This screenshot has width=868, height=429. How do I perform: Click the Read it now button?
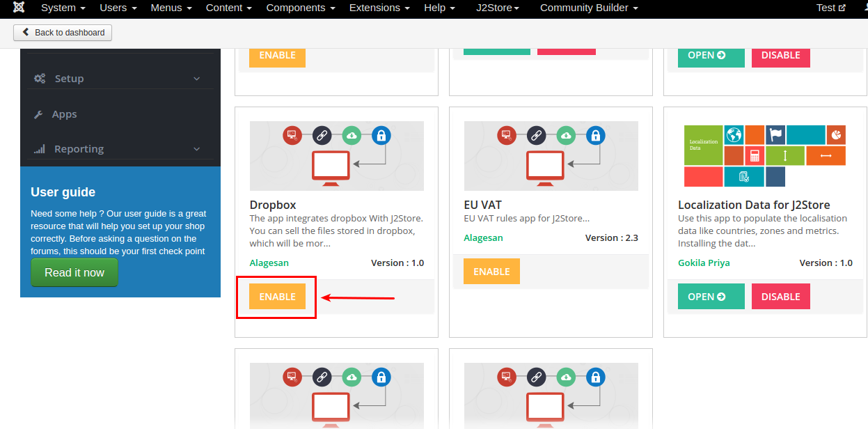[74, 272]
